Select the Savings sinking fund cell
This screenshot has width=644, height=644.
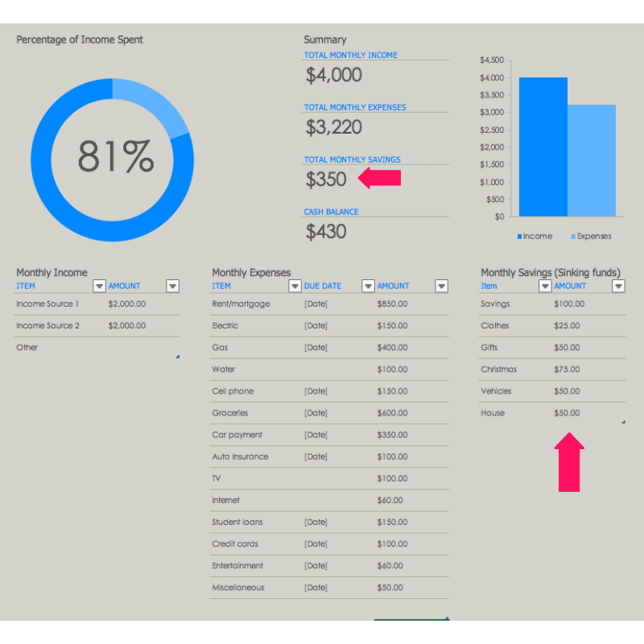point(495,304)
